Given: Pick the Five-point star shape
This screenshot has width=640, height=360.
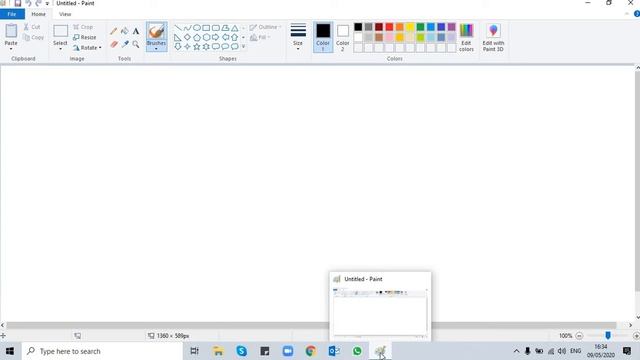Looking at the screenshot, I should coord(197,47).
